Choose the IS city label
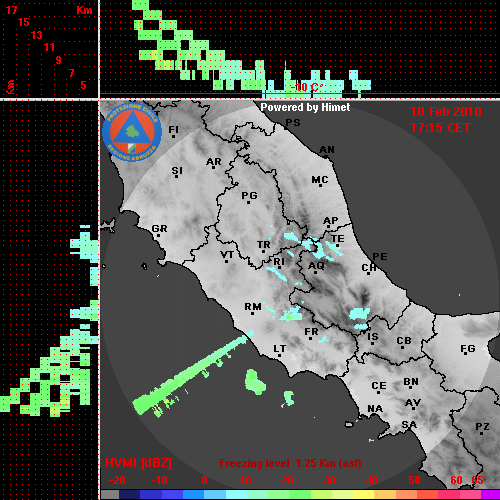This screenshot has width=500, height=500. (x=373, y=337)
